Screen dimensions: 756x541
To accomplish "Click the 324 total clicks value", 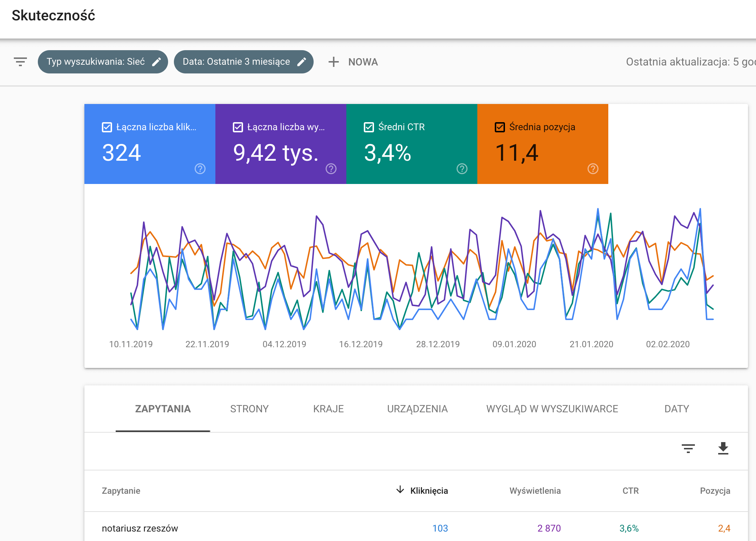I will pyautogui.click(x=122, y=153).
